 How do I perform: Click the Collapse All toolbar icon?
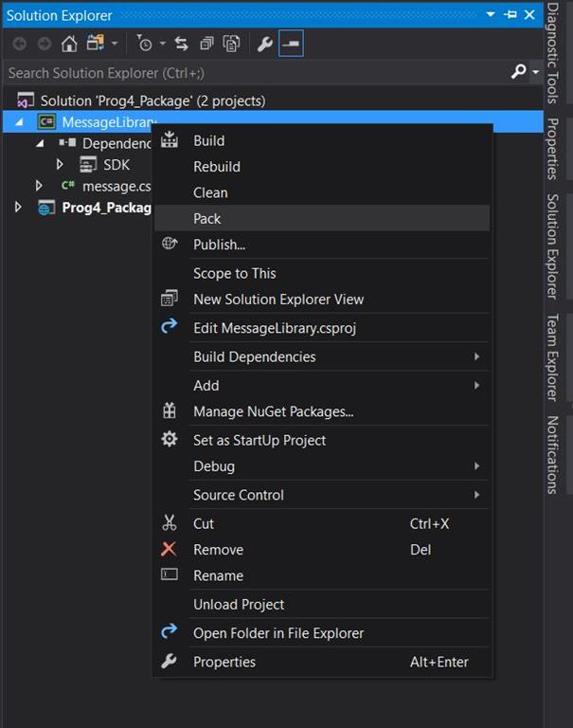click(207, 44)
